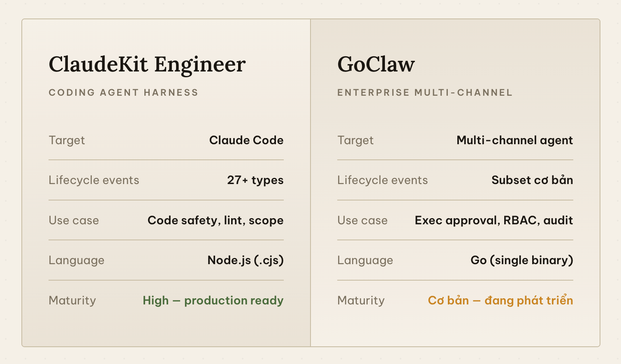Click the Target label in GoClaw card
The height and width of the screenshot is (364, 621).
tap(355, 140)
